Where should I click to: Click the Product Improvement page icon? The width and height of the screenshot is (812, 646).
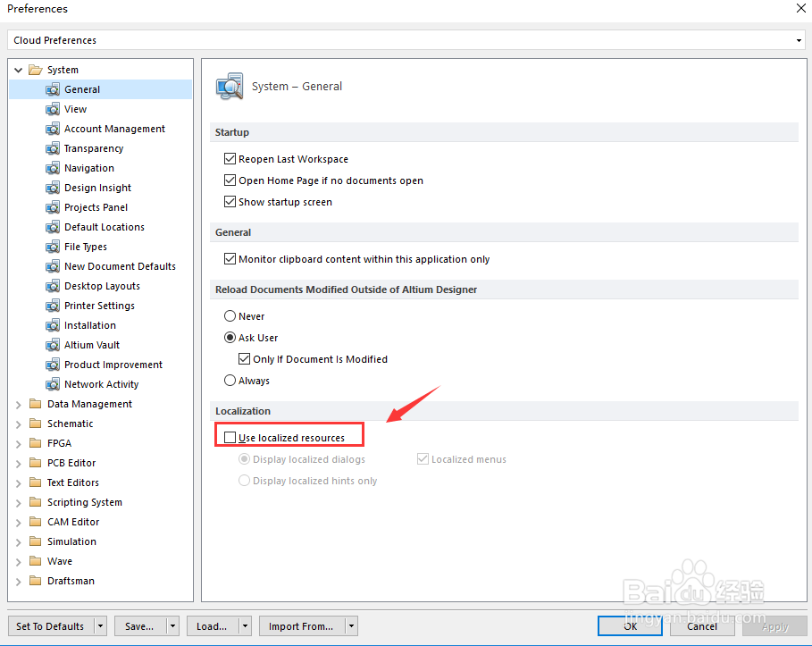tap(53, 365)
